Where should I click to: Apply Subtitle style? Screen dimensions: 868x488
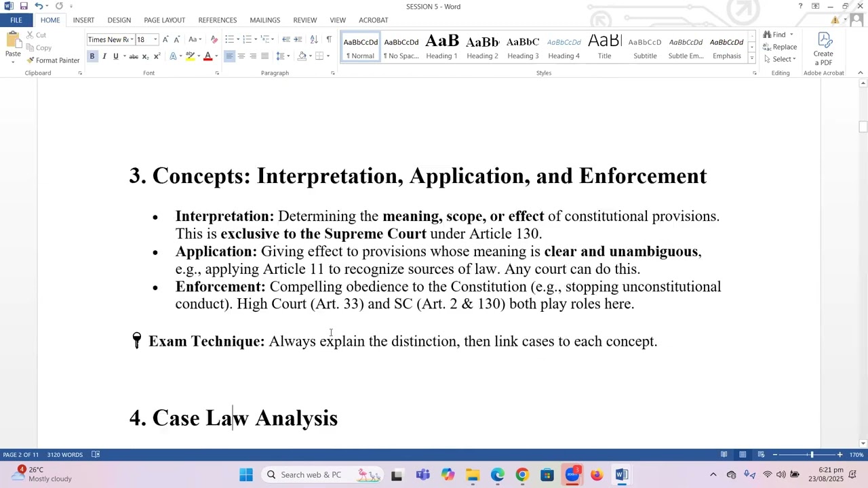click(645, 47)
